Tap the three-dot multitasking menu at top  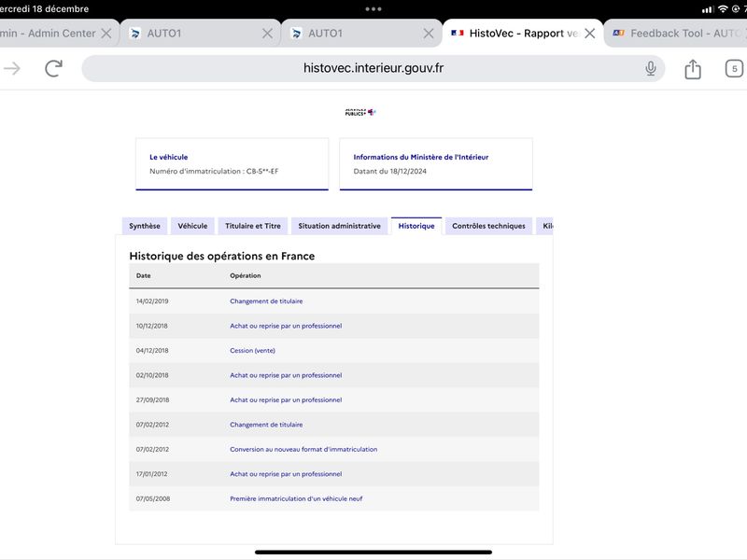point(373,9)
